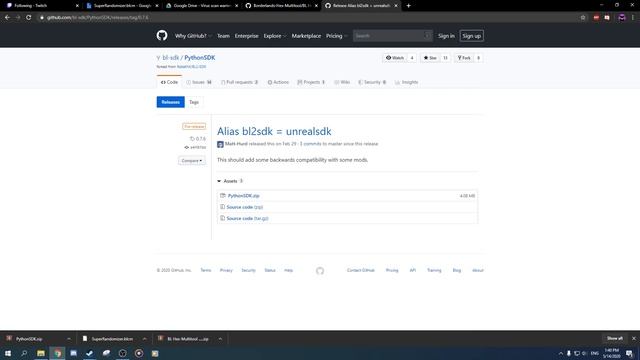Open File Explorer from the taskbar
This screenshot has height=360, width=640.
(41, 353)
